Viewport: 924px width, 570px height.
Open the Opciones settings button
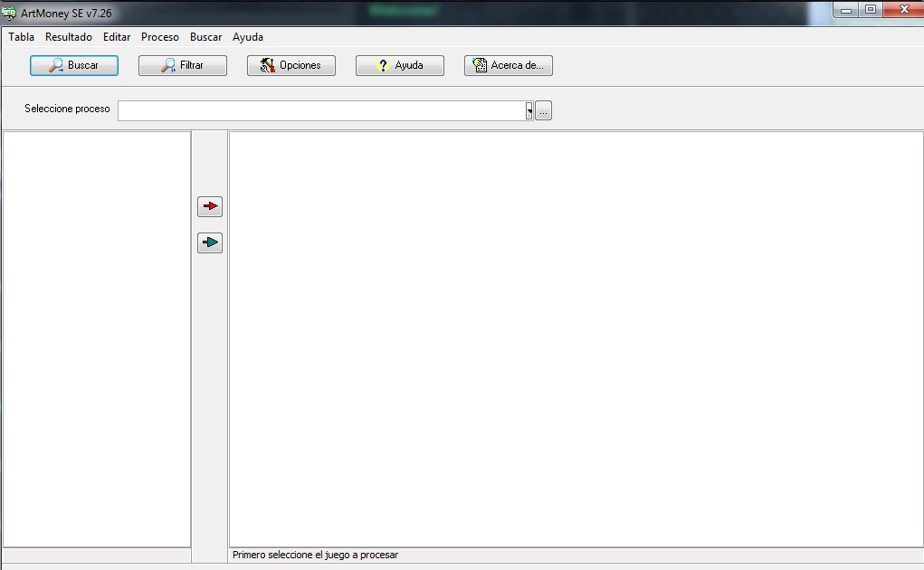291,65
